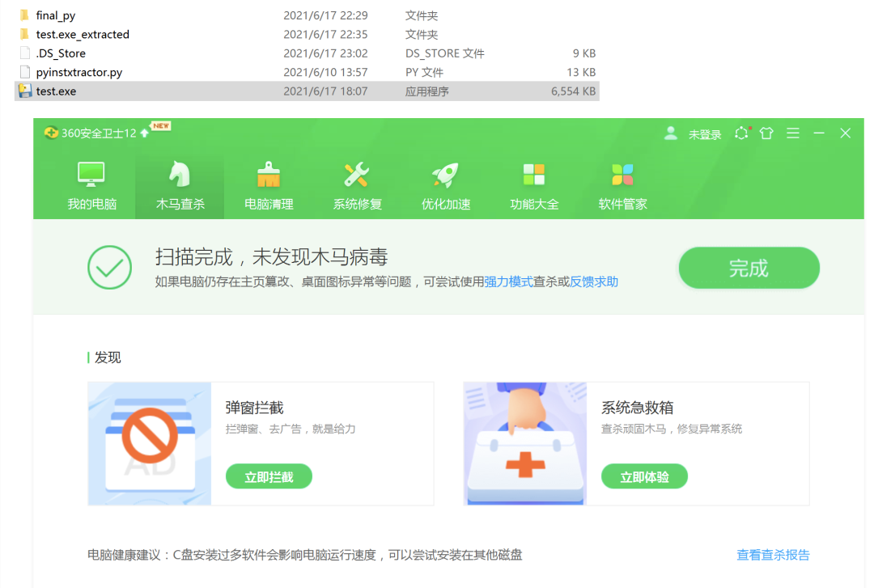Image resolution: width=874 pixels, height=588 pixels.
Task: Close the 360安全卫士 window
Action: (845, 133)
